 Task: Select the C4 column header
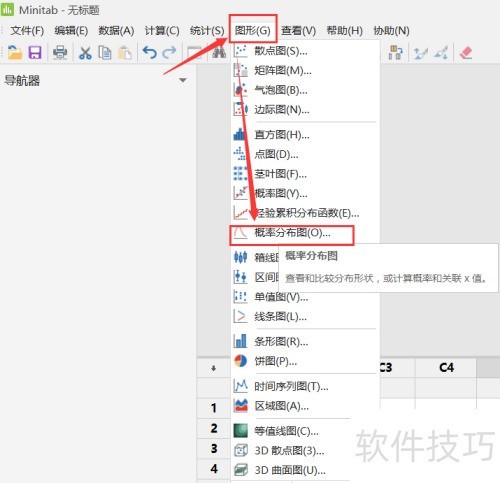pos(446,368)
